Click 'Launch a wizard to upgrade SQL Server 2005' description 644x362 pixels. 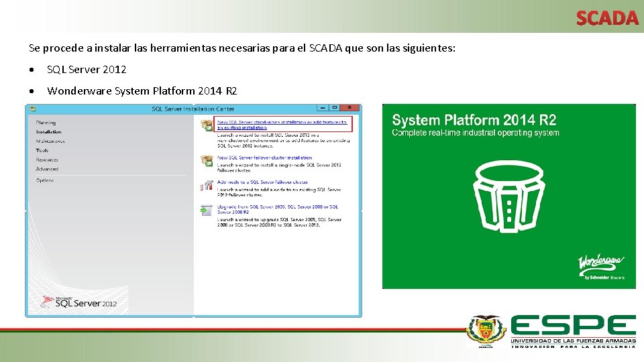point(279,222)
